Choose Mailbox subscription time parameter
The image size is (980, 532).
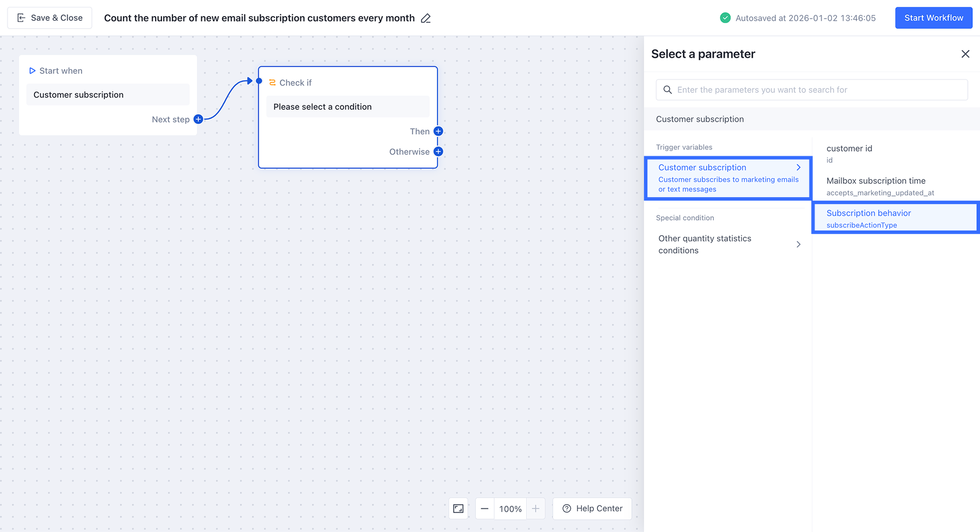point(896,186)
